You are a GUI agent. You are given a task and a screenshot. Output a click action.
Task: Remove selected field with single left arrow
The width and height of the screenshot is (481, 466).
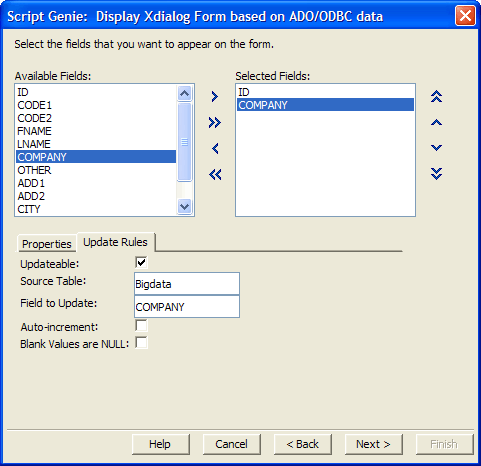(215, 149)
